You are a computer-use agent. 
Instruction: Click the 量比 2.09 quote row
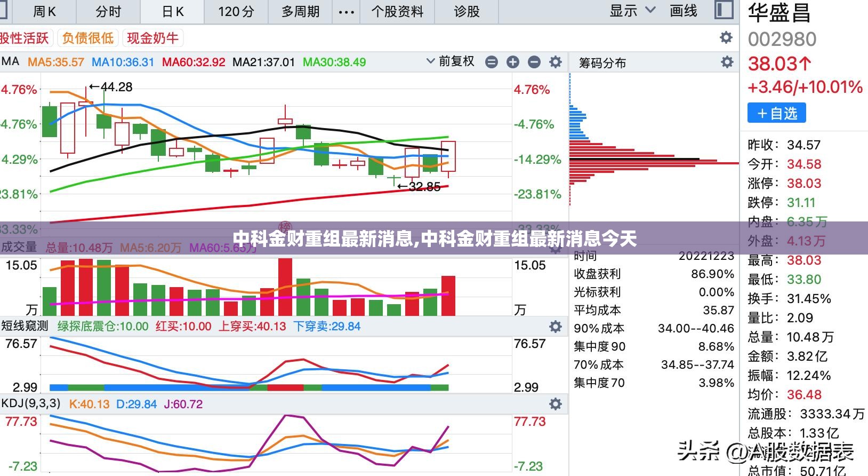click(x=781, y=318)
